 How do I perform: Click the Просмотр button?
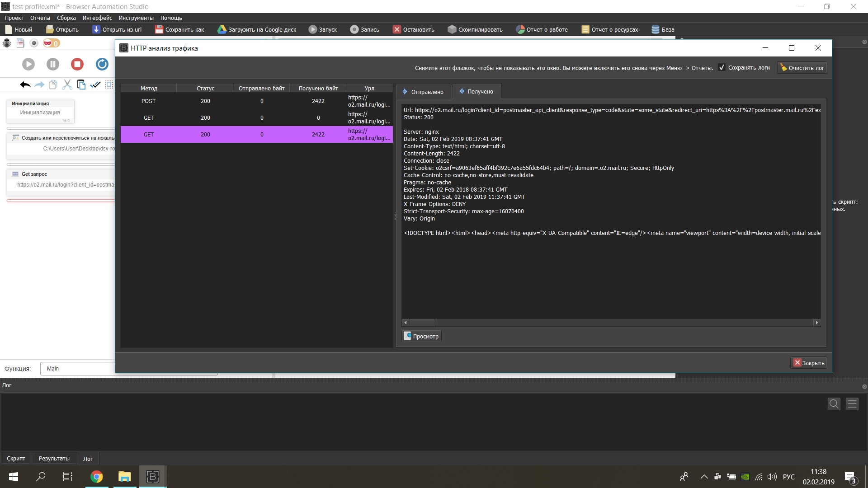click(421, 336)
